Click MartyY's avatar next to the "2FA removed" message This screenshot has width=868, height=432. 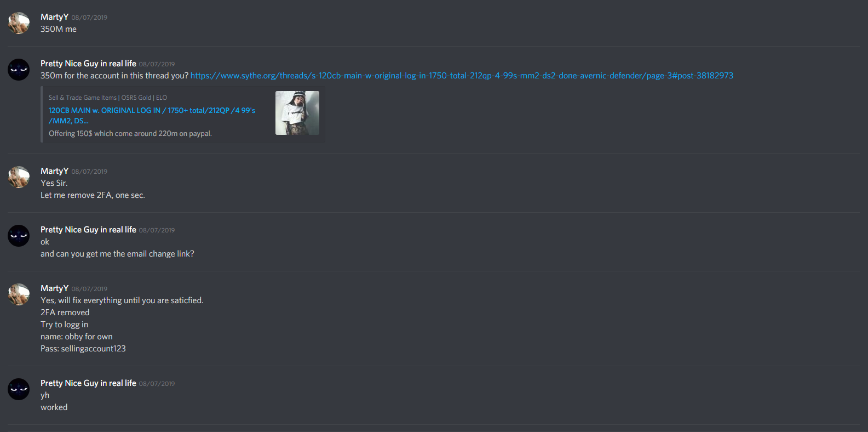pos(19,294)
